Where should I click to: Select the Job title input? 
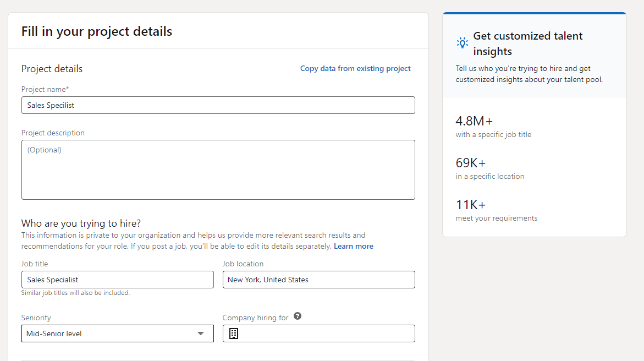point(117,280)
